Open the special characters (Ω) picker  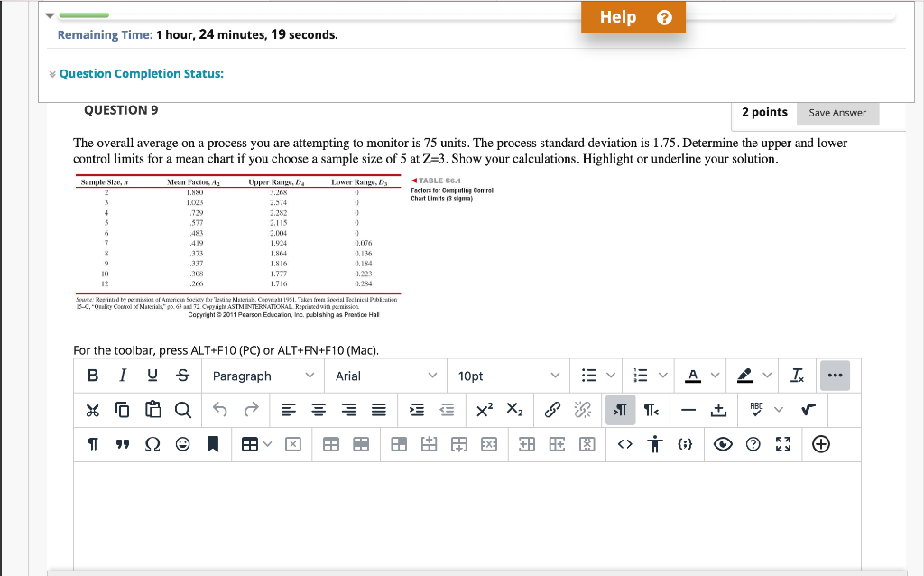(x=152, y=444)
